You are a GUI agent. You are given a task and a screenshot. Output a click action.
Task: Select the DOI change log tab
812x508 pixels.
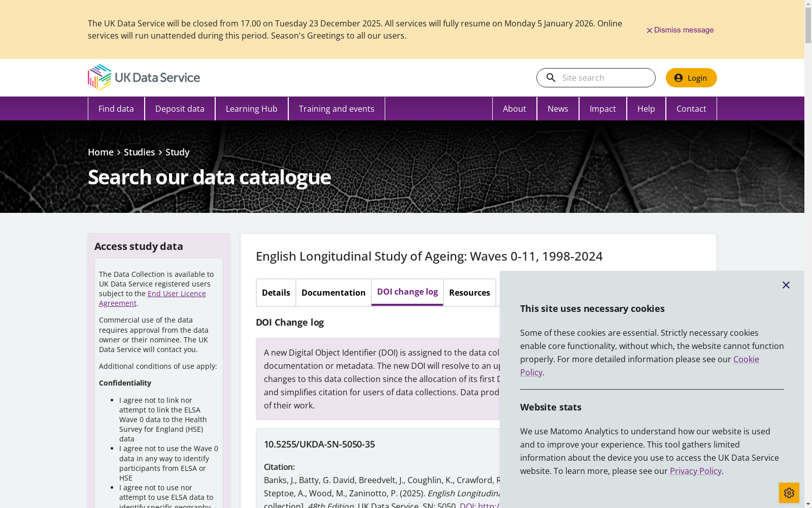click(408, 292)
